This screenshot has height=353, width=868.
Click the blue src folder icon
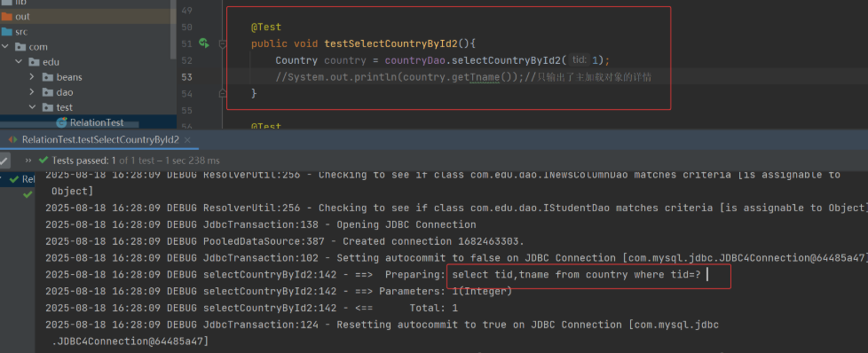tap(6, 32)
